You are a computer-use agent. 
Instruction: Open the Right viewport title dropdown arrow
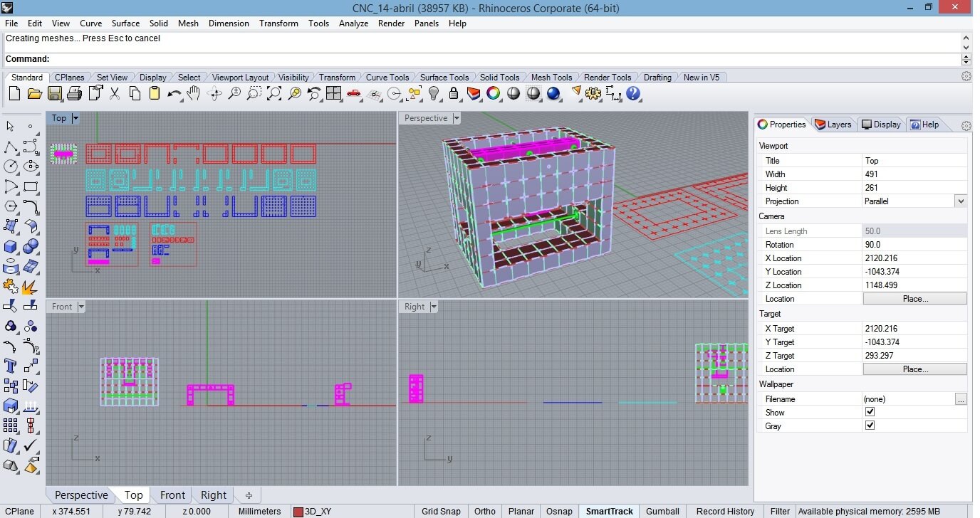434,307
